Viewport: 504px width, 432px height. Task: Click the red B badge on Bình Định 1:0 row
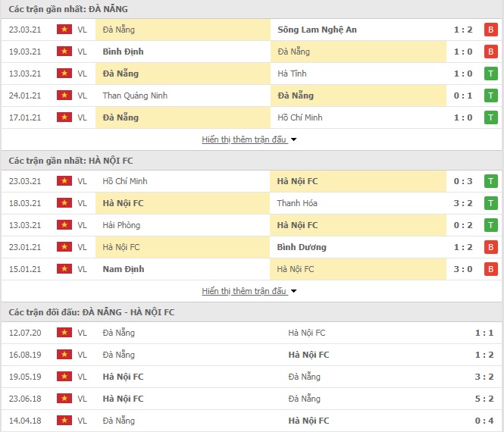pos(490,52)
